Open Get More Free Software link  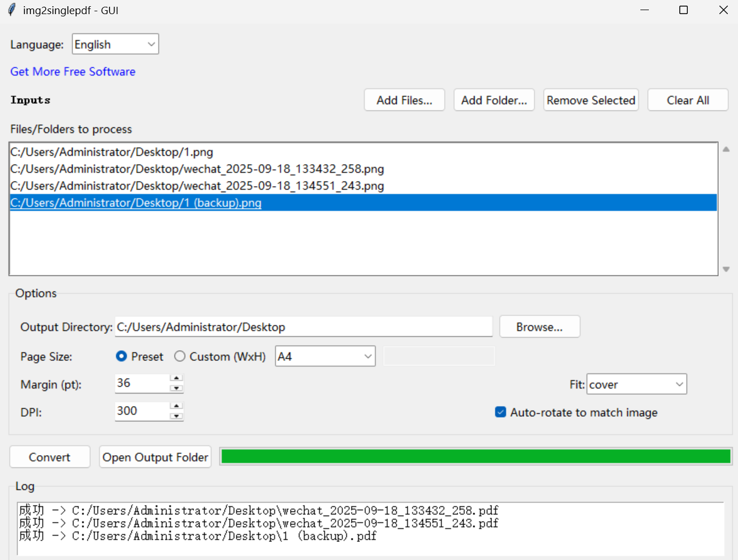click(73, 72)
